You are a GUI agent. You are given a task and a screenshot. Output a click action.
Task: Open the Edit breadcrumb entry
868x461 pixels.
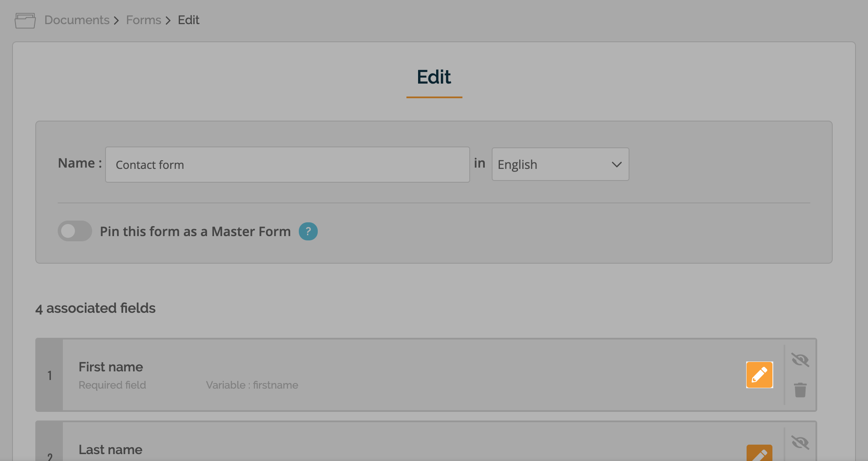(188, 20)
